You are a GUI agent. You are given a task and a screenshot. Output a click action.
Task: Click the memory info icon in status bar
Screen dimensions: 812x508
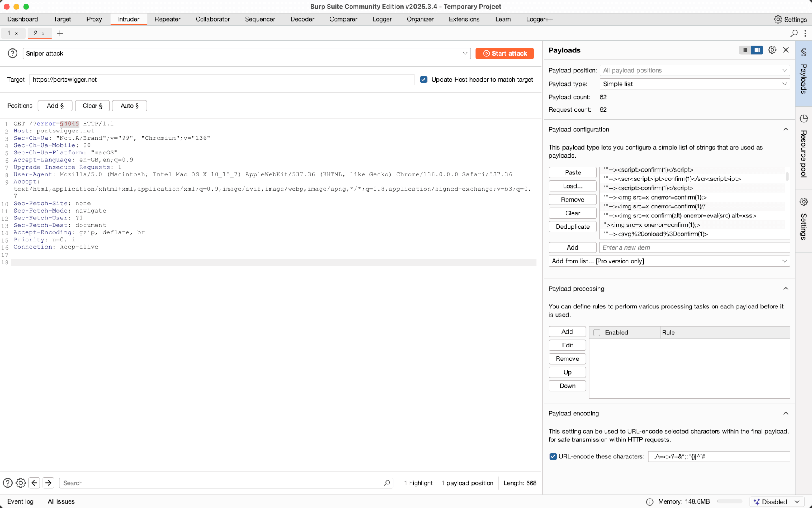pos(650,501)
